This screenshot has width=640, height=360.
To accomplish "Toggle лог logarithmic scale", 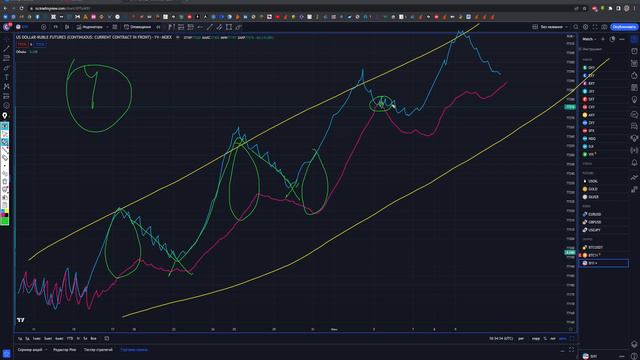I will pyautogui.click(x=553, y=338).
